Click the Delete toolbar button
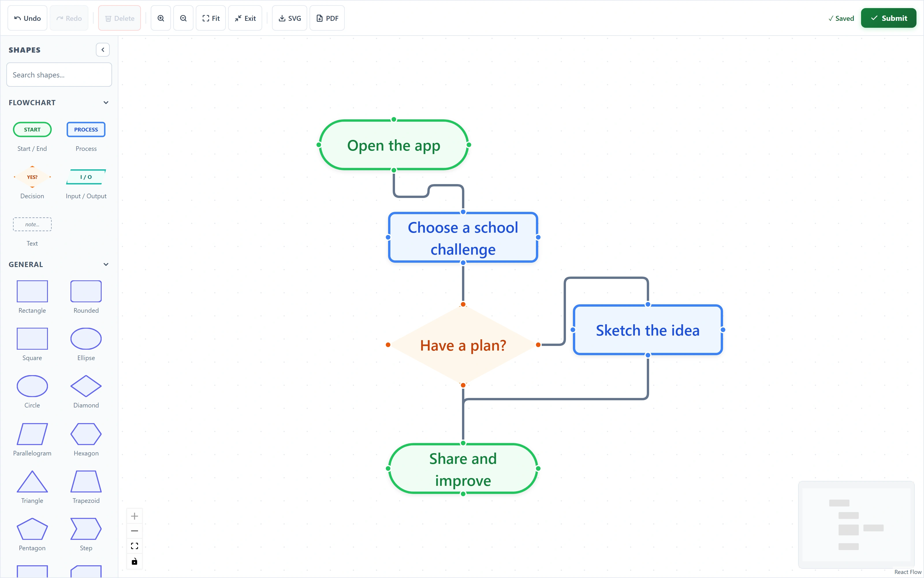Image resolution: width=924 pixels, height=578 pixels. tap(120, 18)
